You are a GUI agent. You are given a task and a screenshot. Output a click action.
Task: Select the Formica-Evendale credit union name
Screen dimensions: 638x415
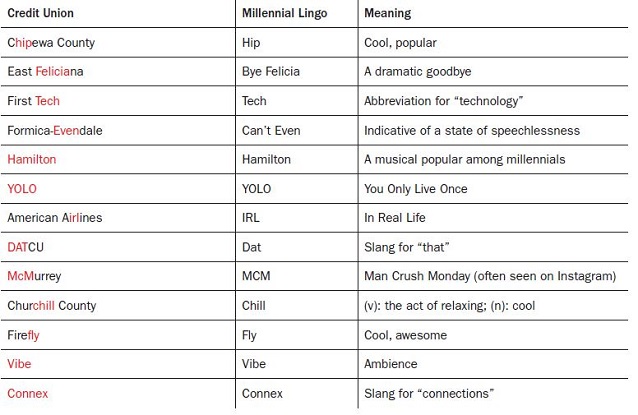coord(55,131)
